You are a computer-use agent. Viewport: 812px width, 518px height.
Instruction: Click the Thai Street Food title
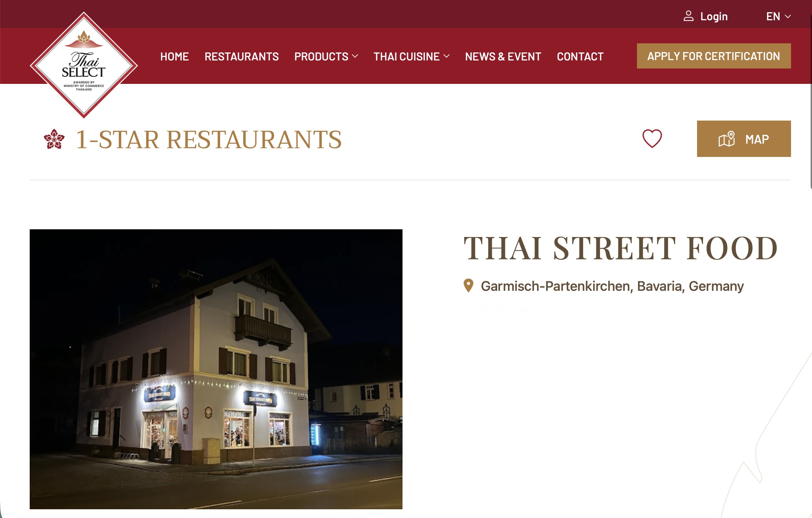(x=621, y=248)
